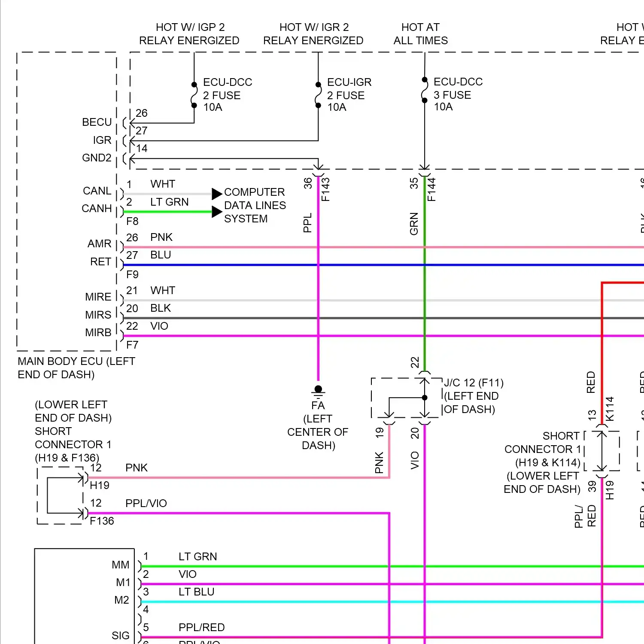644x644 pixels.
Task: Click the "SIG" terminal label
Action: (x=121, y=636)
